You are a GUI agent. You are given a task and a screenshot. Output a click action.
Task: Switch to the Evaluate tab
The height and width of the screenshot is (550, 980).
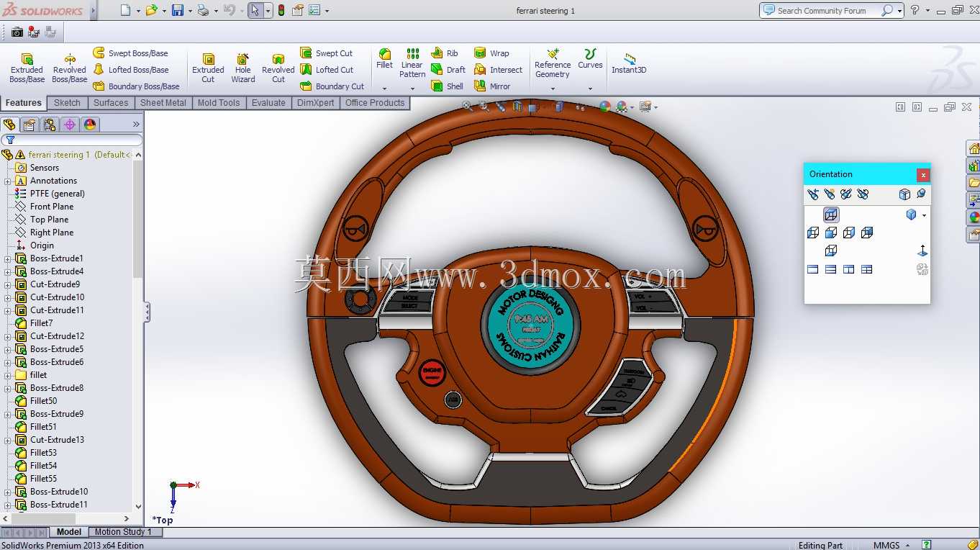268,103
